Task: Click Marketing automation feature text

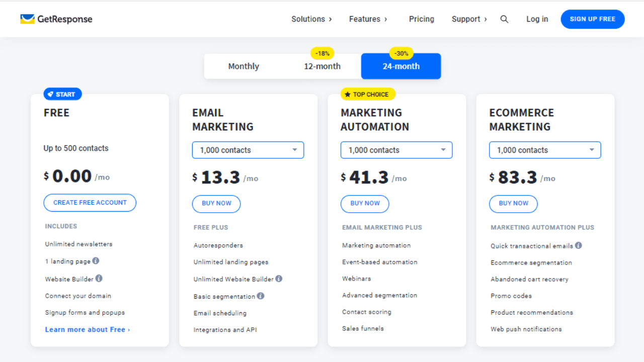Action: [x=376, y=245]
